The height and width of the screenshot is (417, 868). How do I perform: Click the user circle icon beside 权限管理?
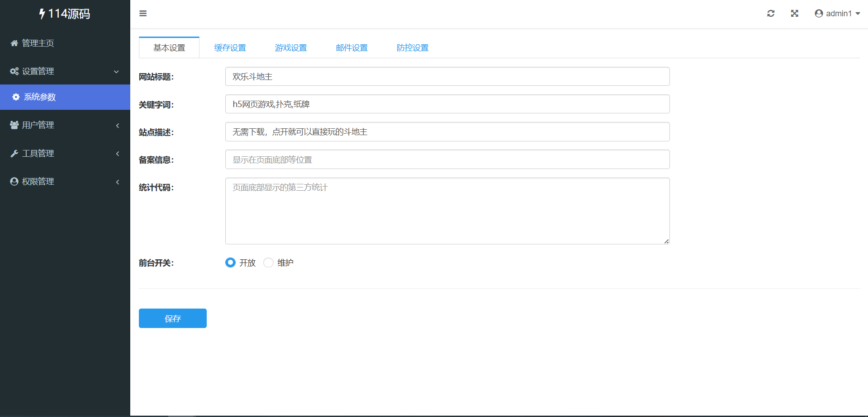[14, 182]
